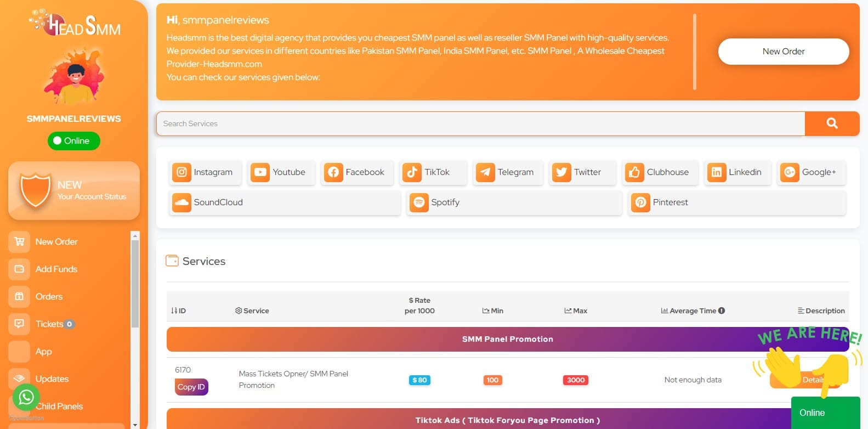This screenshot has width=868, height=429.
Task: Sort services by ID column
Action: (x=178, y=311)
